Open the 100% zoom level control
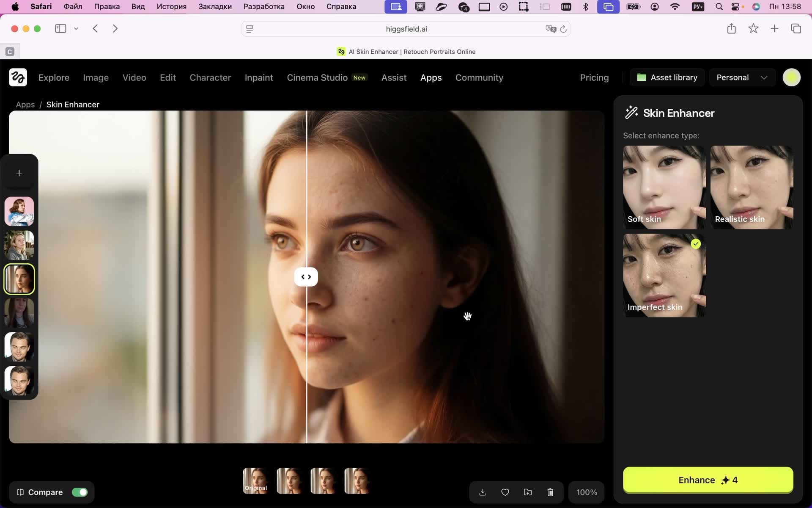 coord(587,492)
